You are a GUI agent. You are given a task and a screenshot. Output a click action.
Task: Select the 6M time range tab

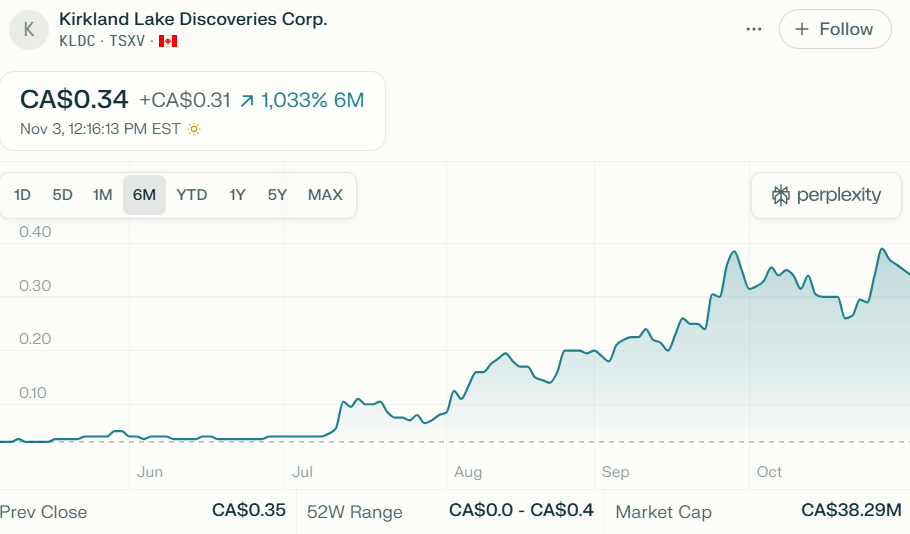[x=145, y=195]
